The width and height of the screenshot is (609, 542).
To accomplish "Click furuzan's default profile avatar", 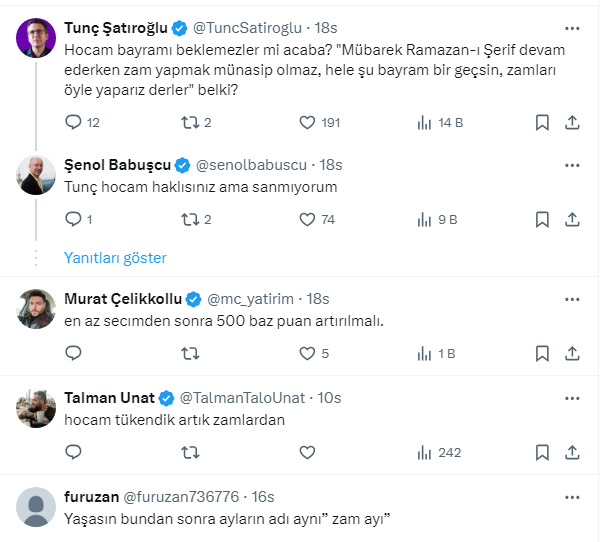I will click(x=37, y=506).
